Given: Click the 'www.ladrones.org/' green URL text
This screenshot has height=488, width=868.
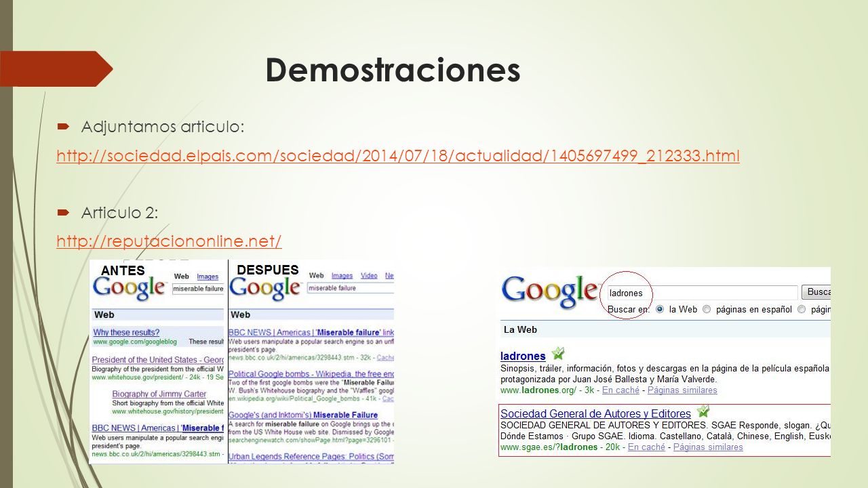Looking at the screenshot, I should pos(538,390).
